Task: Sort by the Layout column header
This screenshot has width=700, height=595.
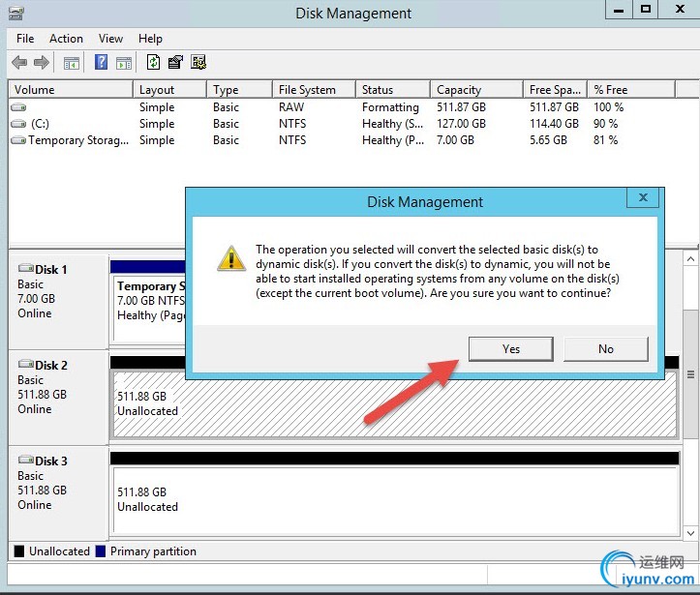Action: point(170,90)
